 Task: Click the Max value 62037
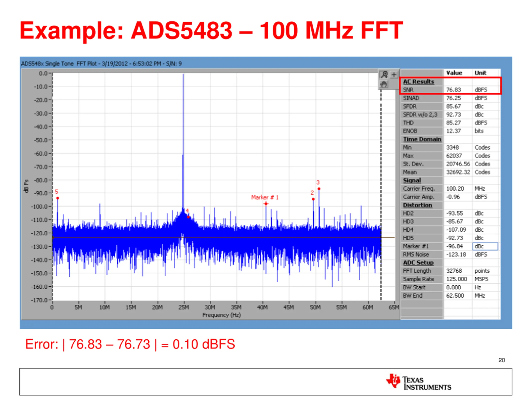[x=454, y=156]
